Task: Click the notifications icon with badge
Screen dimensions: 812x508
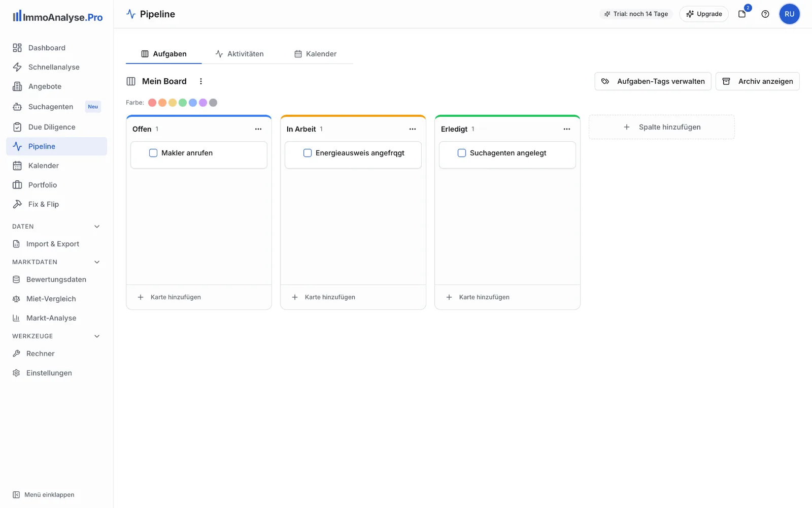Action: pos(742,14)
